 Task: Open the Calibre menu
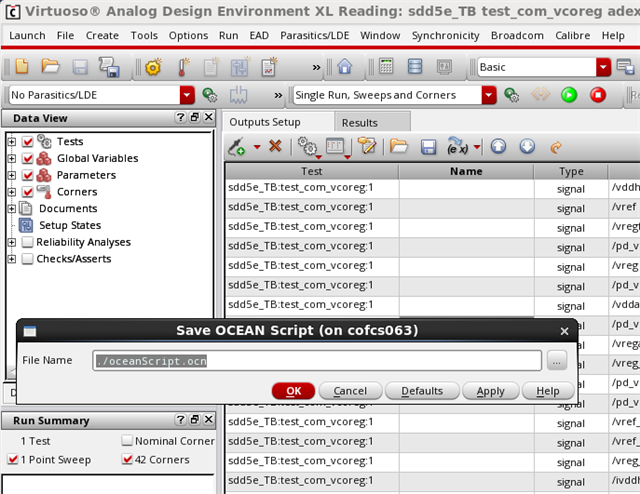[572, 36]
